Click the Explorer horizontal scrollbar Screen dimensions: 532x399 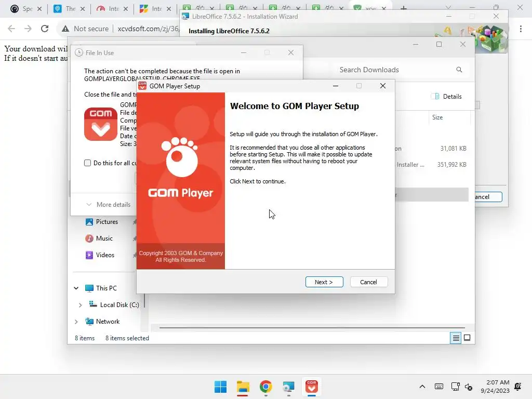click(x=312, y=328)
